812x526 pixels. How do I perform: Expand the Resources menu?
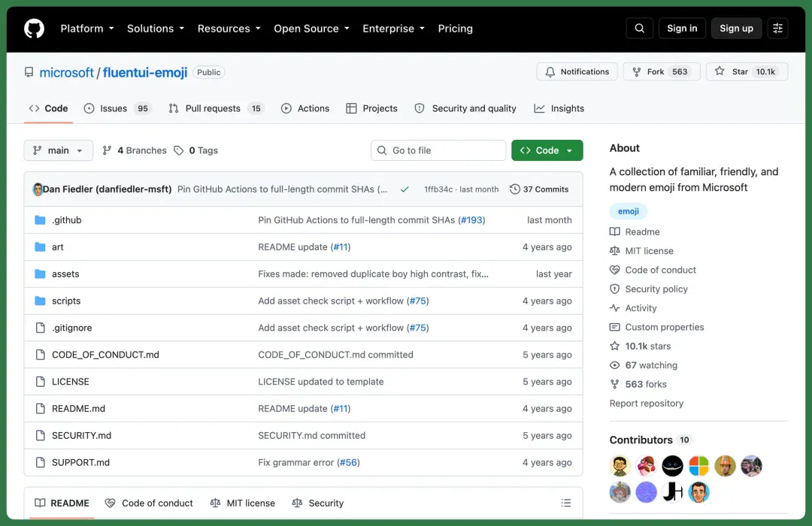[x=229, y=29]
